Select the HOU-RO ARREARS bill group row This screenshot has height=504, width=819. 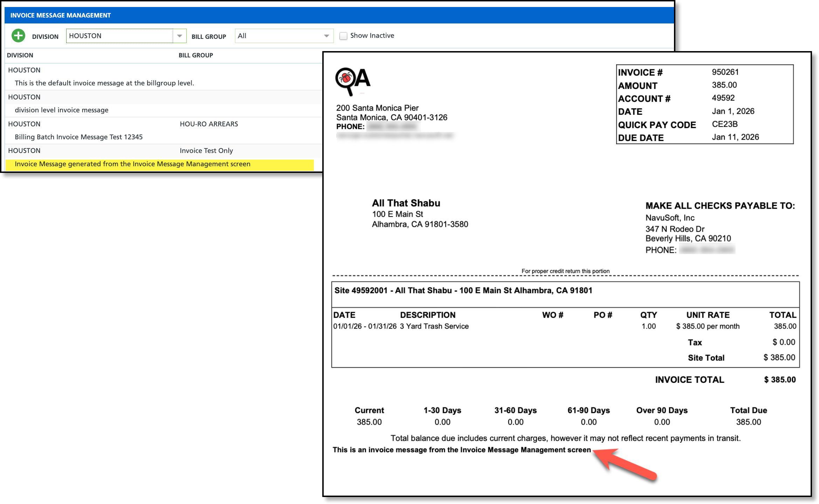209,124
